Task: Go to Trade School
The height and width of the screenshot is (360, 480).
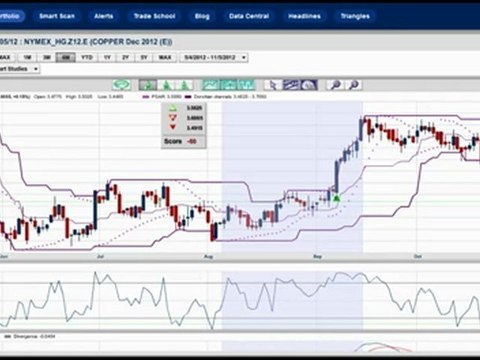Action: [x=154, y=16]
